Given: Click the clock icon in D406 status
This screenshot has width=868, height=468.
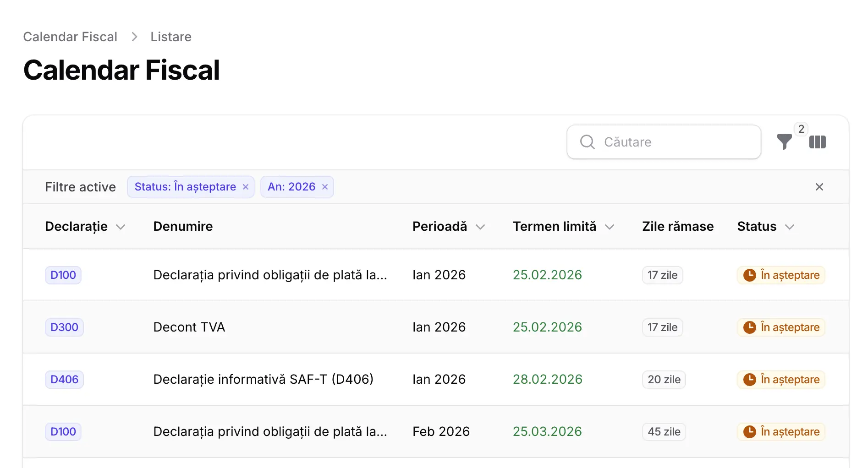Looking at the screenshot, I should pos(749,380).
